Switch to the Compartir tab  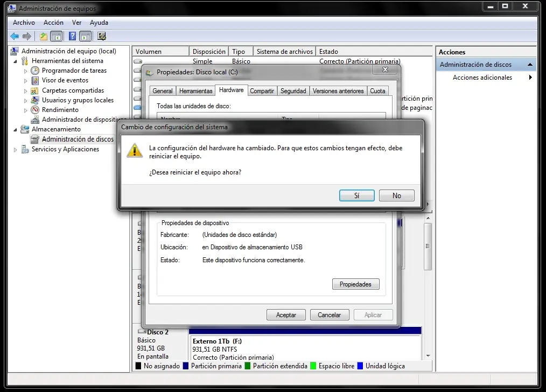pyautogui.click(x=262, y=91)
